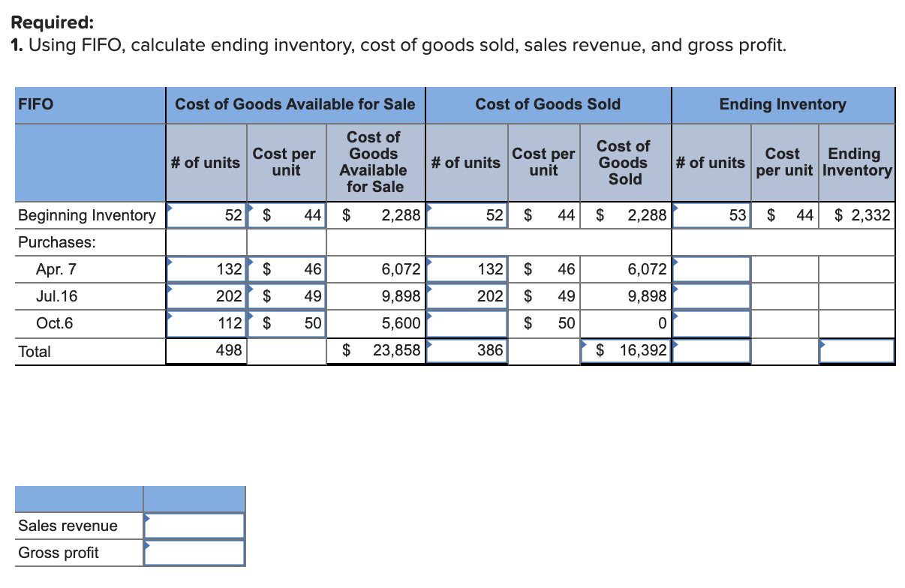This screenshot has width=905, height=588.
Task: Click the Cost of Goods Sold section header
Action: click(x=548, y=105)
